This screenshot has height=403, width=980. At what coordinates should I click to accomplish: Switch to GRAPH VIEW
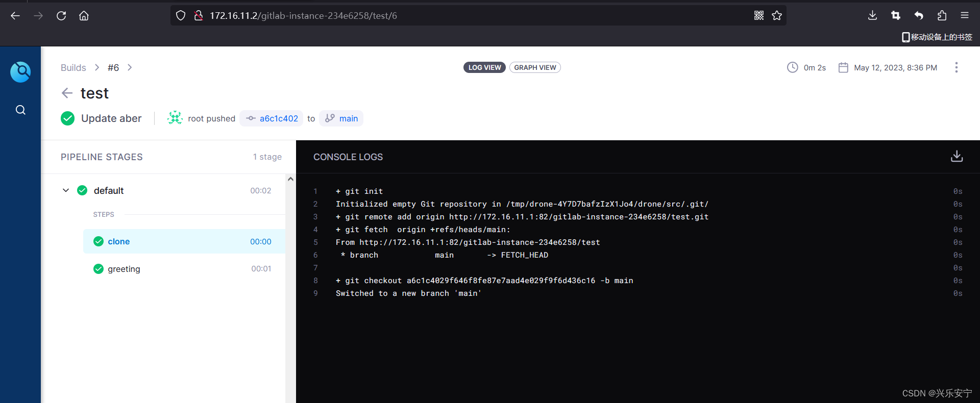535,67
